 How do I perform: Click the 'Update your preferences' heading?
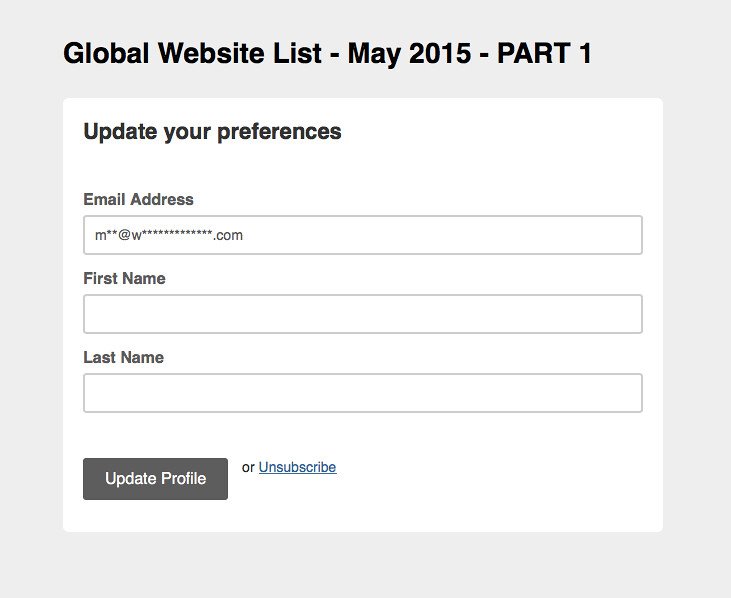pos(212,131)
